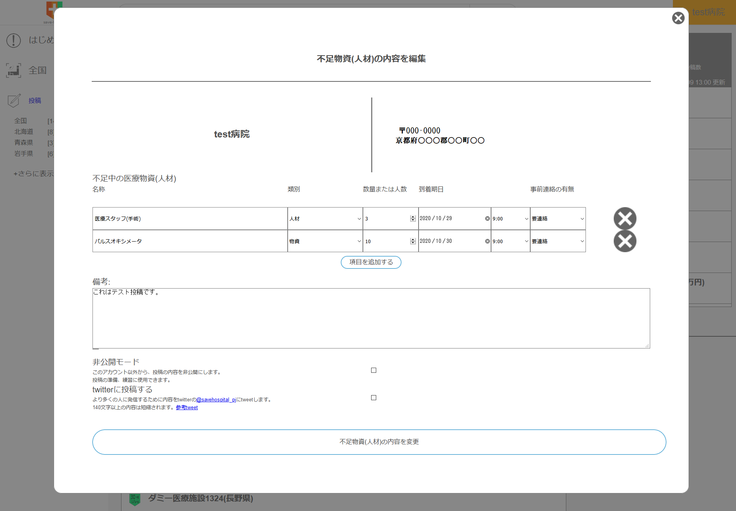This screenshot has width=736, height=511.
Task: Expand the 9:00 time dropdown in first row
Action: click(510, 218)
